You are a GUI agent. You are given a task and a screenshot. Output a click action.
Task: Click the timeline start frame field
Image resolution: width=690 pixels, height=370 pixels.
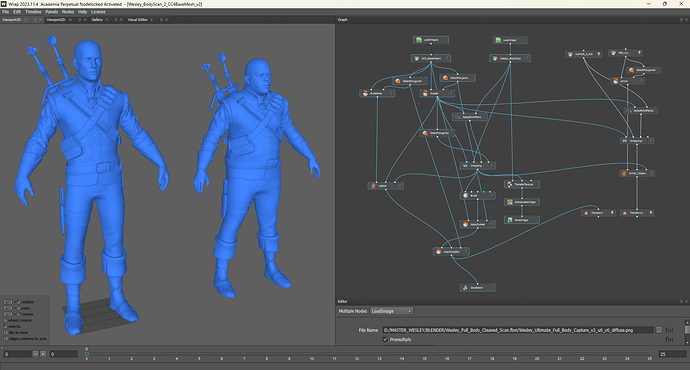63,354
